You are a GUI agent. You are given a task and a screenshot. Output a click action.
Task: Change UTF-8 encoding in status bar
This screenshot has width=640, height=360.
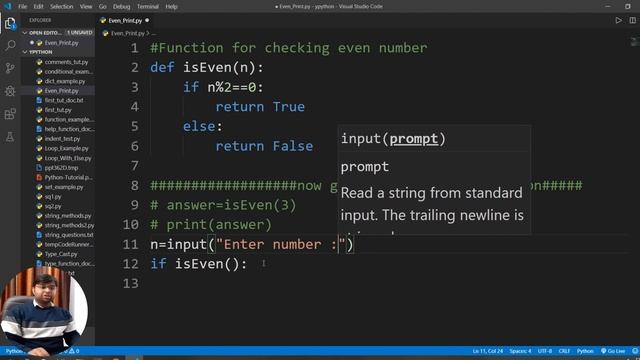pyautogui.click(x=545, y=351)
